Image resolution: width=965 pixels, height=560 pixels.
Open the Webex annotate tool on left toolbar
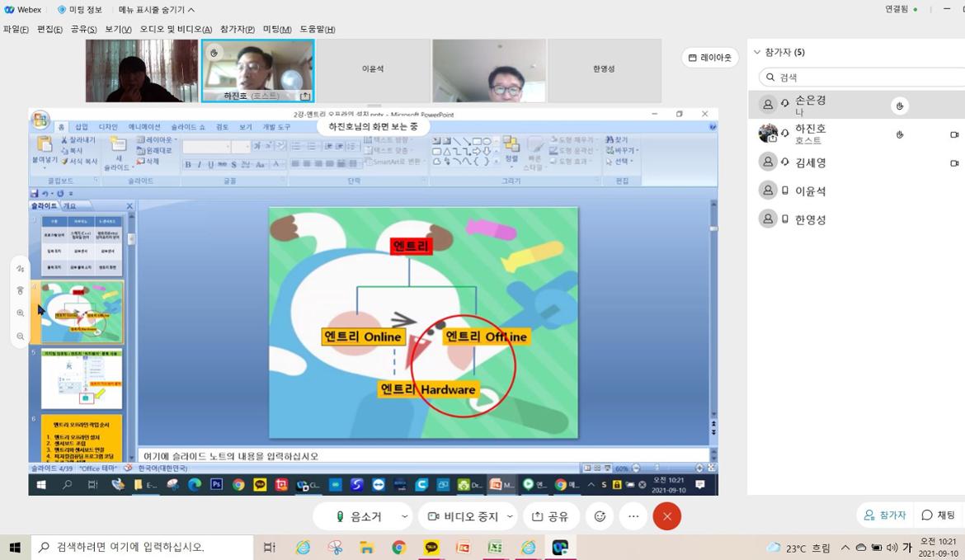[21, 269]
